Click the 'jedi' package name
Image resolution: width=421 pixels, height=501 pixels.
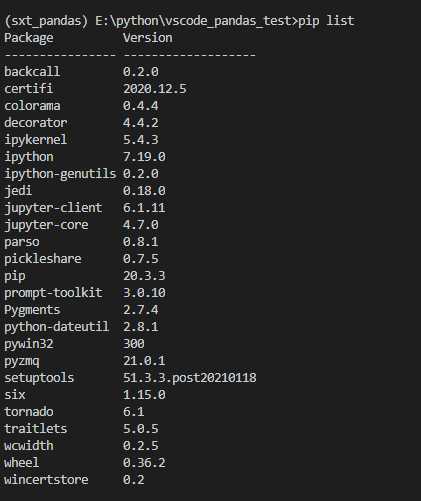(x=18, y=191)
